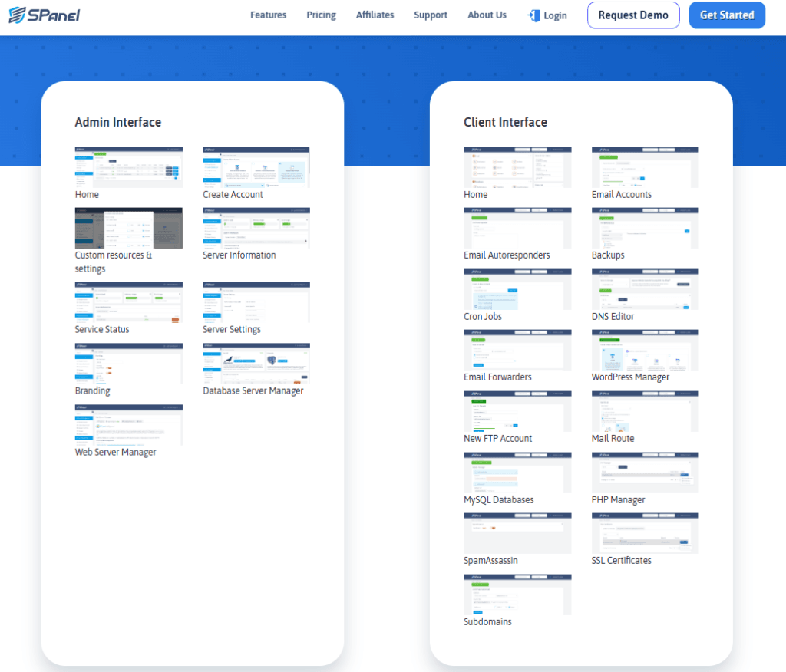Open the SSL Certificates thumbnail

point(645,533)
